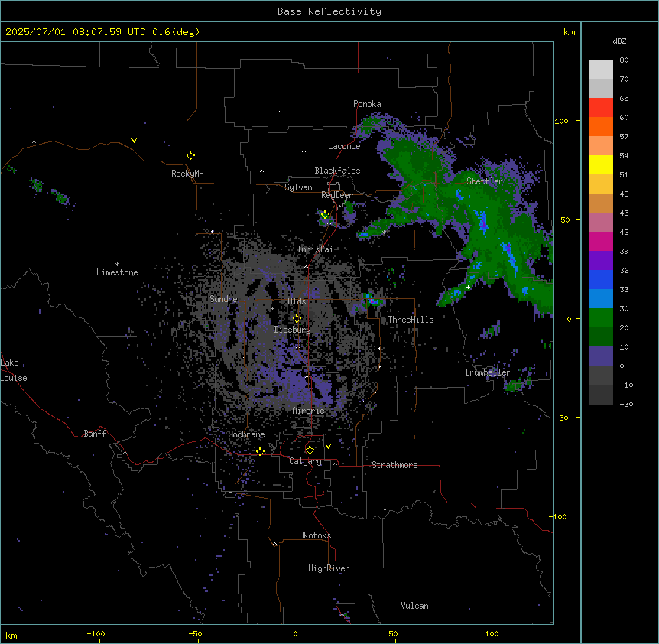Viewport: 659px width, 644px height.
Task: Click the RockyMH city label
Action: [x=187, y=174]
